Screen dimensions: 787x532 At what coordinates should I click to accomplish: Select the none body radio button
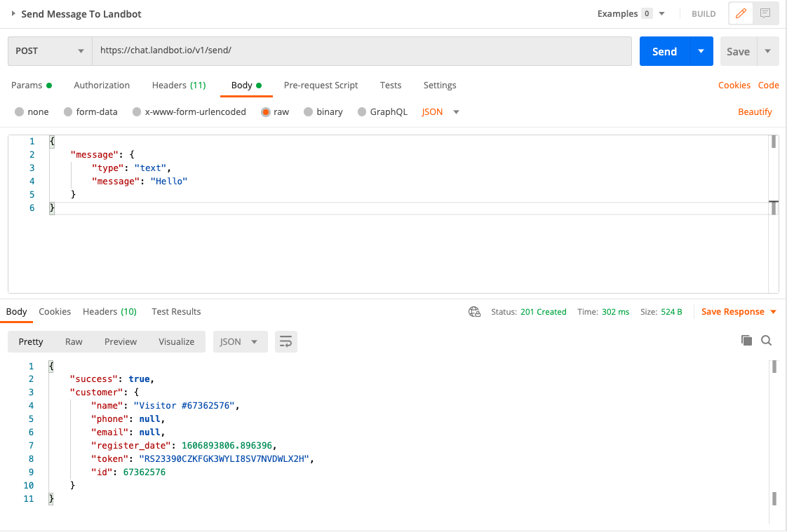click(19, 112)
